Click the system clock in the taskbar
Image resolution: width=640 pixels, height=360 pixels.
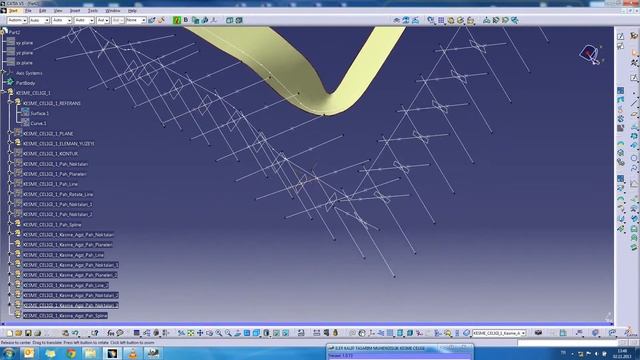(623, 353)
